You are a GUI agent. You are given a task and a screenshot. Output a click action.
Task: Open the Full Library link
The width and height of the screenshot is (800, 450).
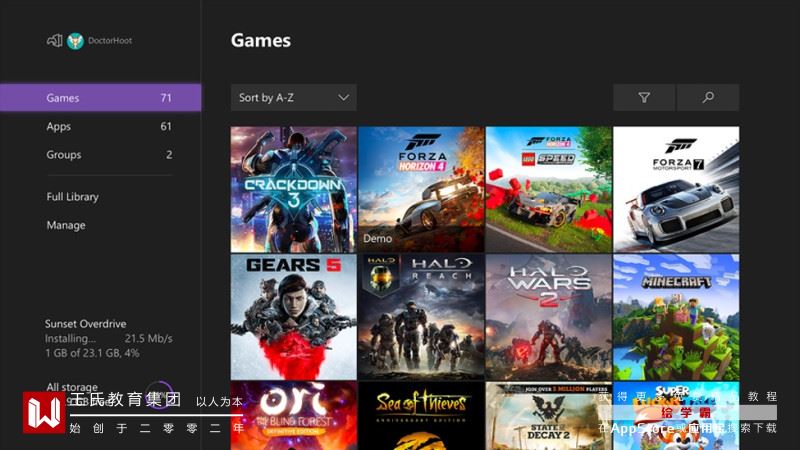72,196
